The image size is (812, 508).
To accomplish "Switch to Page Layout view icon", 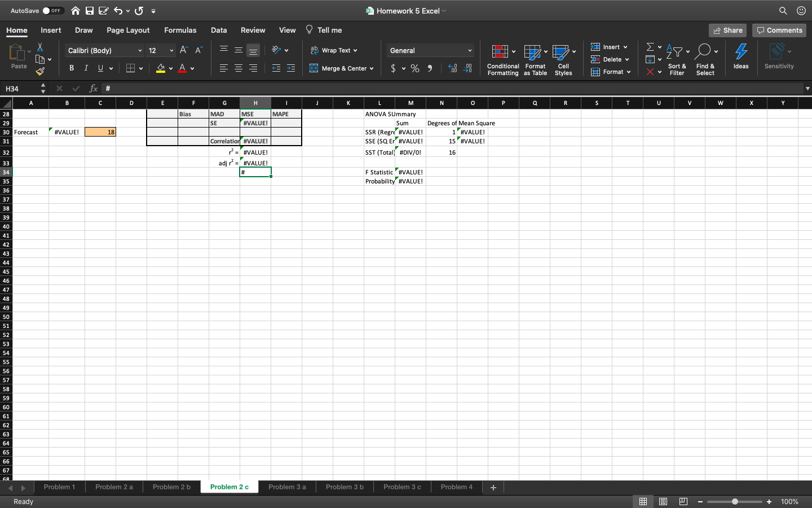I will tap(663, 501).
